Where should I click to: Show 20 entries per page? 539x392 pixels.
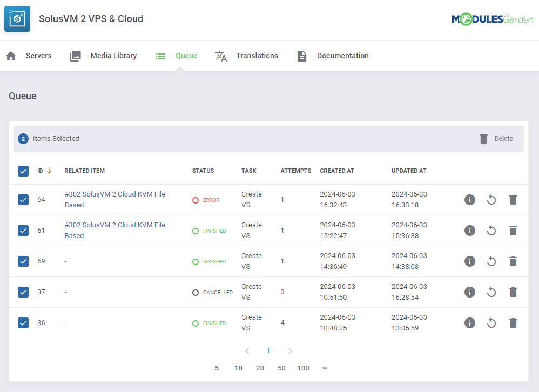[260, 368]
